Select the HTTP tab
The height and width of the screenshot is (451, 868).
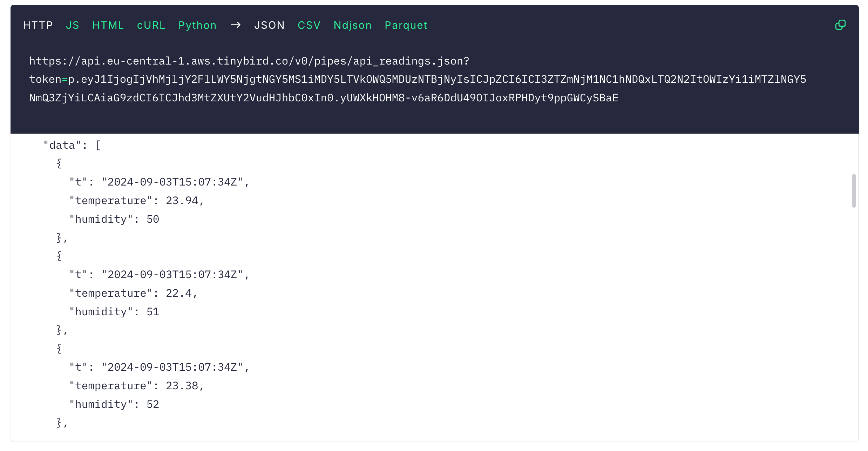coord(38,25)
